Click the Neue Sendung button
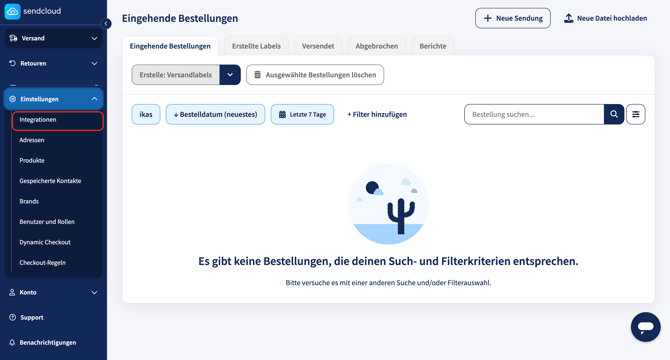This screenshot has height=360, width=670. coord(513,18)
